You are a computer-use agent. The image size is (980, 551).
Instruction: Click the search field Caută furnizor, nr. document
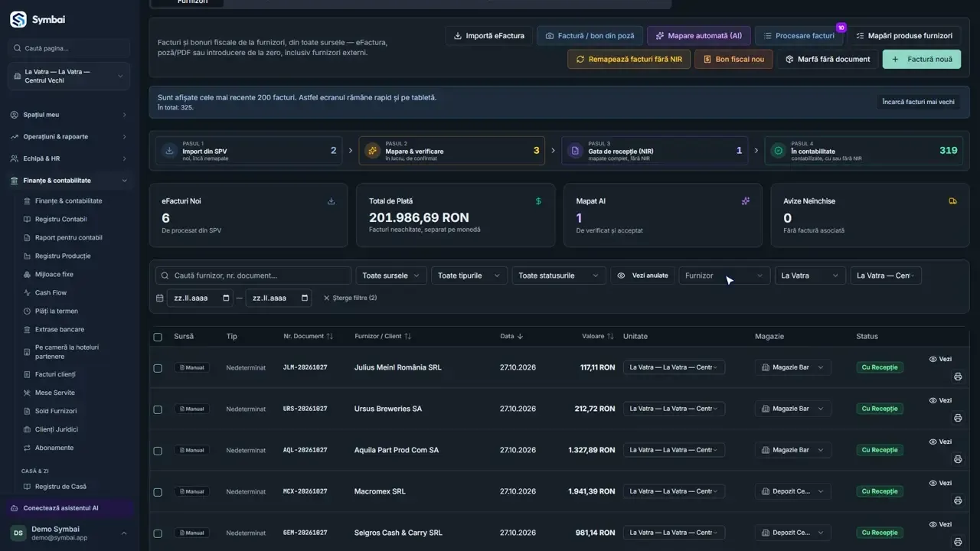pos(253,275)
